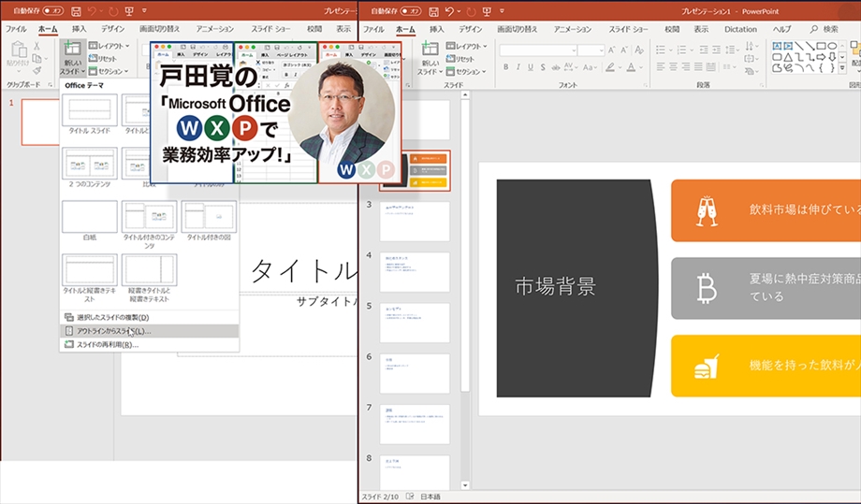Toggle Underline formatting in right window
The image size is (861, 504).
point(530,67)
